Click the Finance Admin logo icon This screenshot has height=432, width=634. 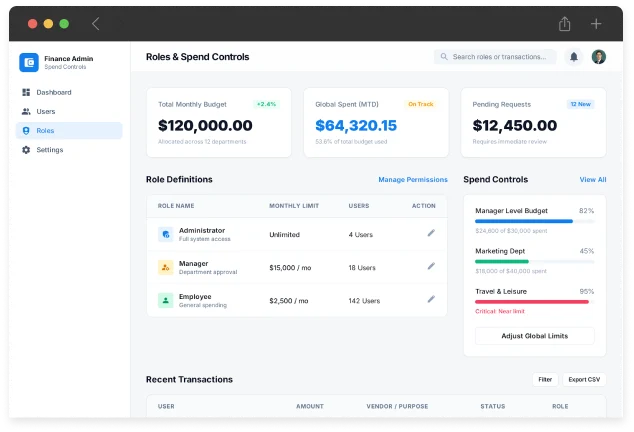[29, 62]
